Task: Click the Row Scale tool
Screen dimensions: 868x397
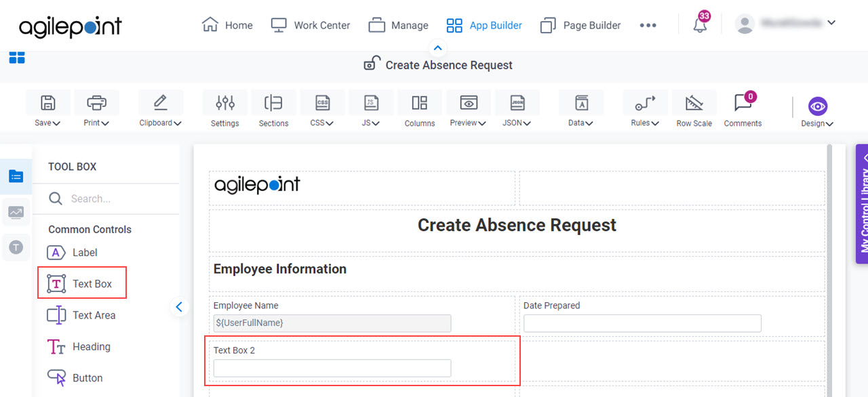Action: pyautogui.click(x=694, y=110)
